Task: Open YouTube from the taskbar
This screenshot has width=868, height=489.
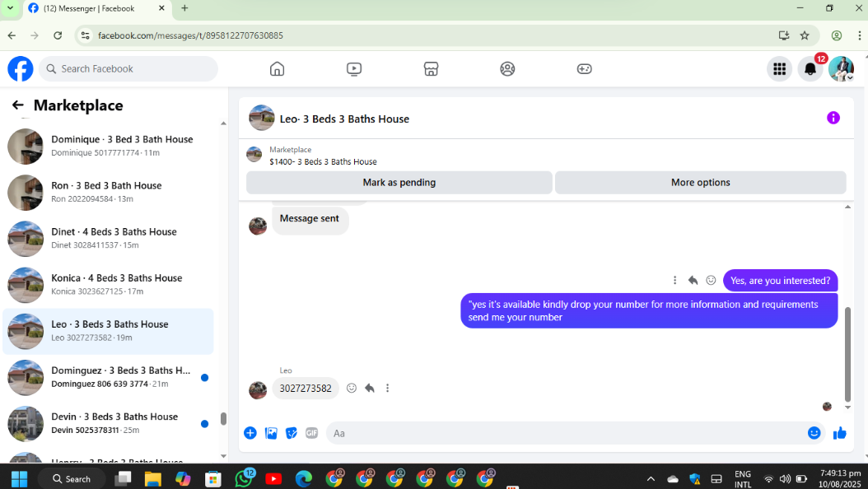Action: (x=273, y=478)
